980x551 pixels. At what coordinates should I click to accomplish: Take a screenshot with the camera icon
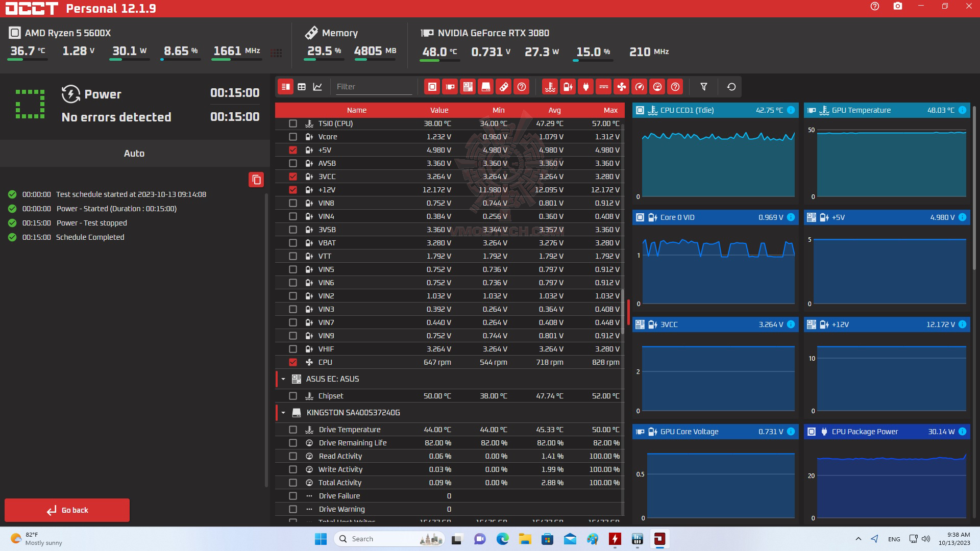(897, 7)
